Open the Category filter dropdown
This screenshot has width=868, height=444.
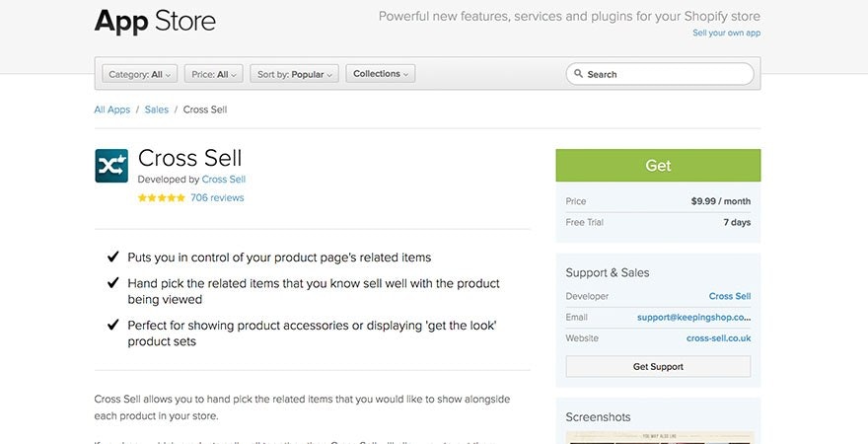139,74
